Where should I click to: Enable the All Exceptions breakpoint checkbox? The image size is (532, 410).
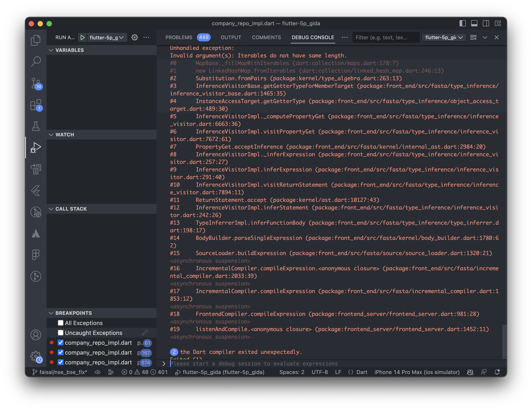tap(61, 323)
